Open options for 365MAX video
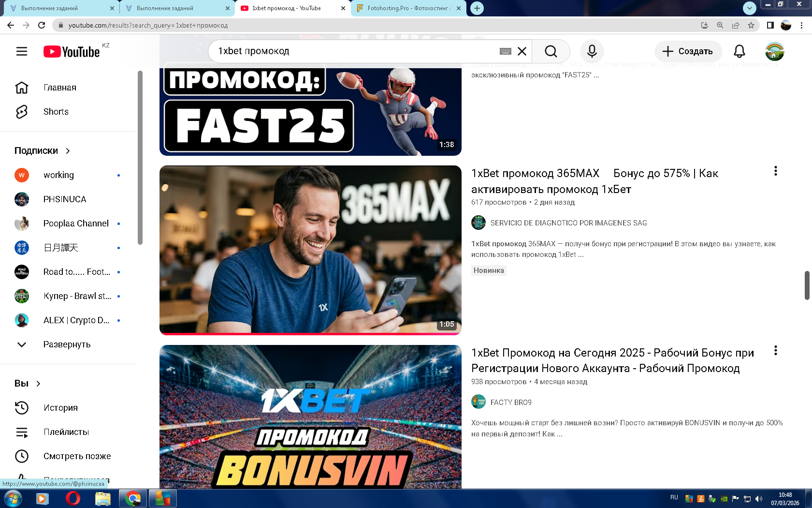The image size is (812, 508). (776, 171)
